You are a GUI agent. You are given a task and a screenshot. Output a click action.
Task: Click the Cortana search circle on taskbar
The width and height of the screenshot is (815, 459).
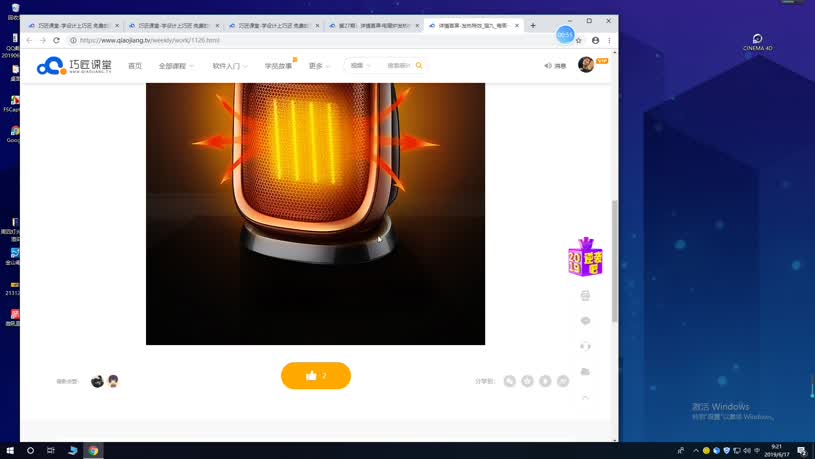pyautogui.click(x=30, y=451)
